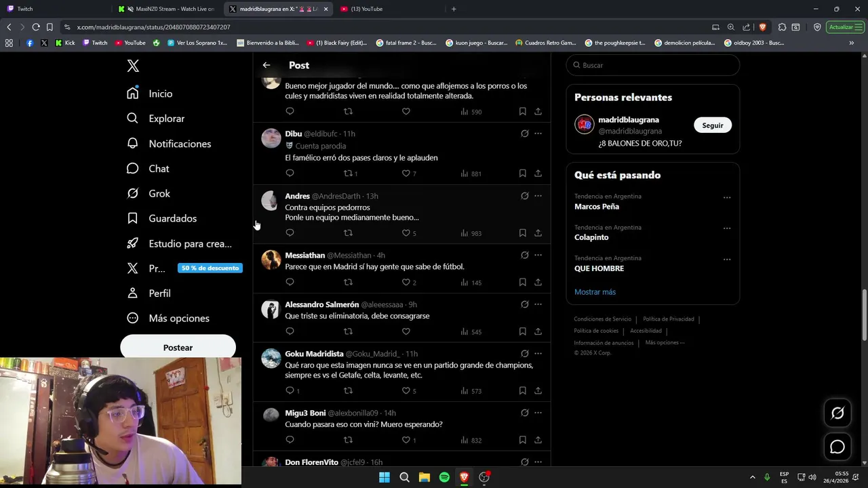Viewport: 868px width, 488px height.
Task: Open more options on Migu3 Boni's reply
Action: (538, 413)
